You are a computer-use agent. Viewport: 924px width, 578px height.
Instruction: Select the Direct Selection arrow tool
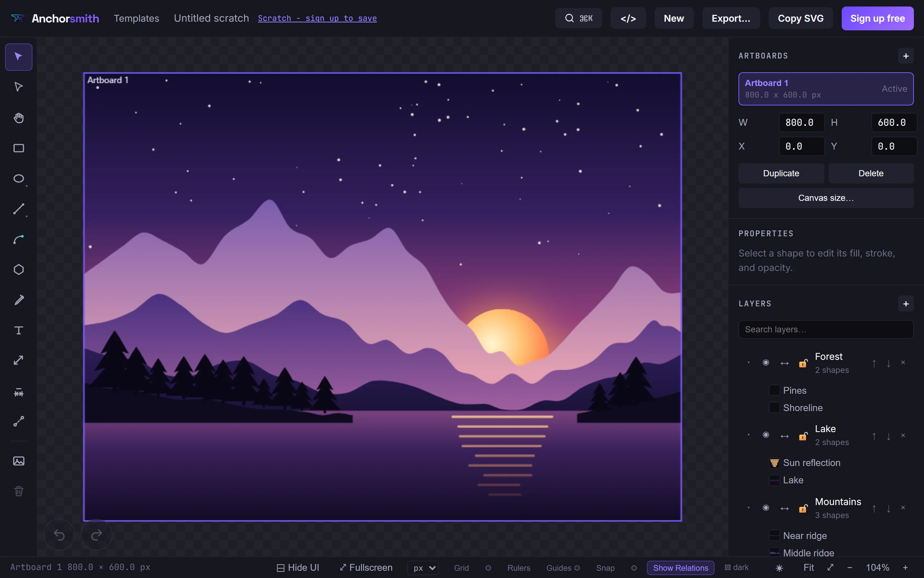pyautogui.click(x=18, y=87)
